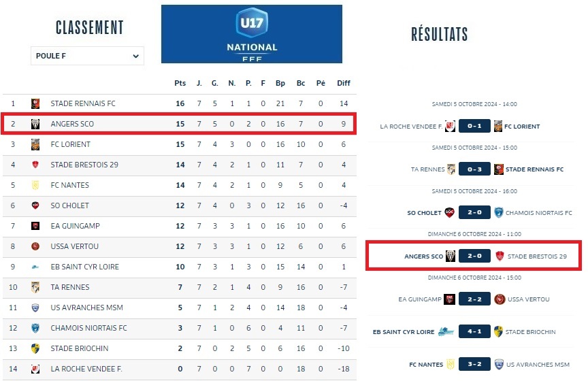This screenshot has height=381, width=588.
Task: Click the 0 - 3 TA Rennes score
Action: 474,169
